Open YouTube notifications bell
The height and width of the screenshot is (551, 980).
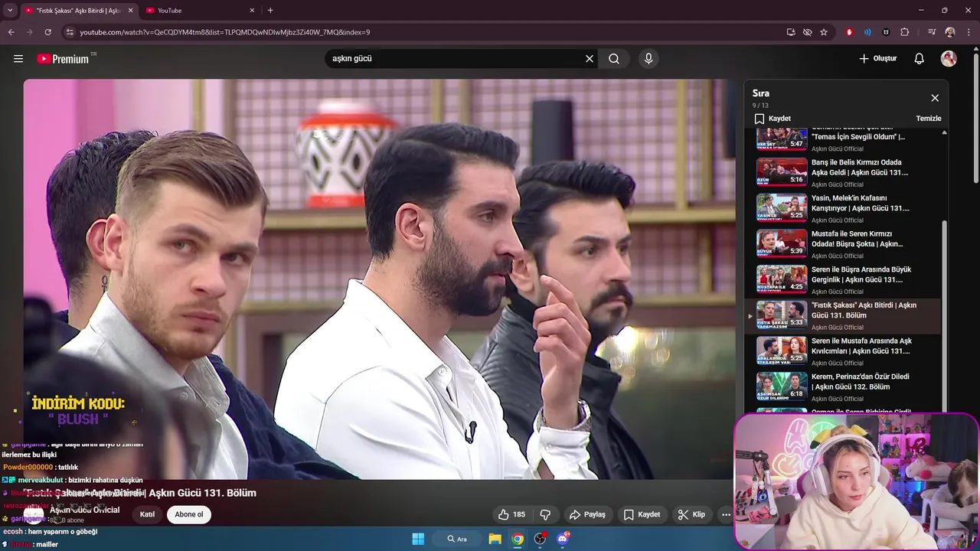click(920, 59)
